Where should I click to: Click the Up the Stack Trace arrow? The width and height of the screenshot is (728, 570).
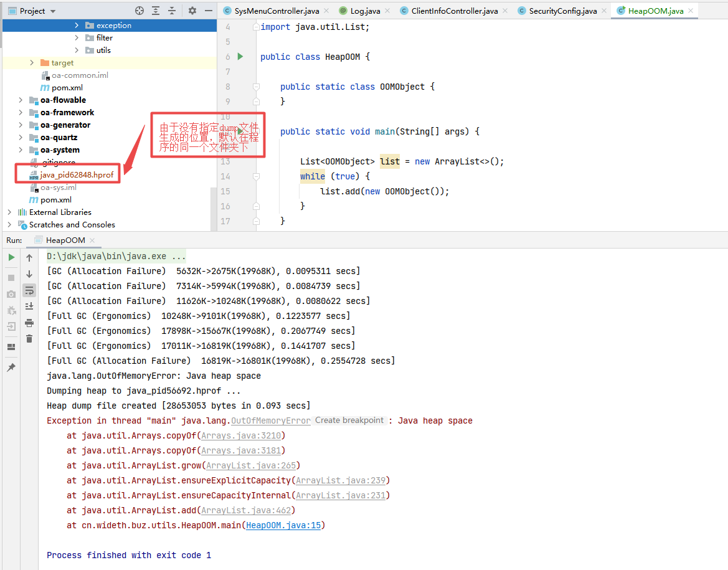pyautogui.click(x=29, y=258)
